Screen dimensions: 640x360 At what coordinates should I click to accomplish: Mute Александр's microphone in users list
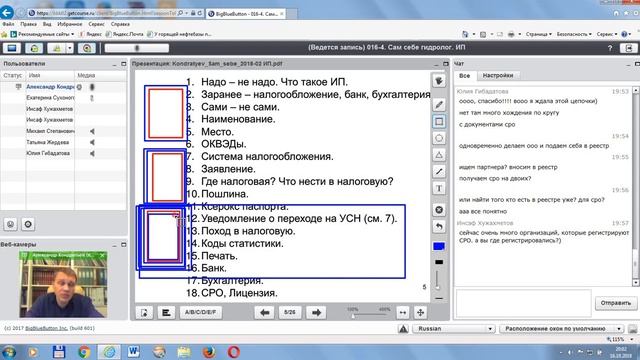point(92,87)
